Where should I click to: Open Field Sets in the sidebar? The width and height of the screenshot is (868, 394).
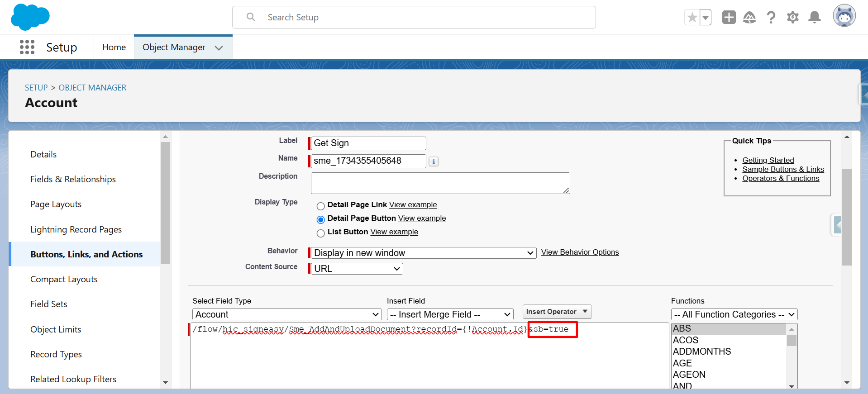(x=48, y=304)
